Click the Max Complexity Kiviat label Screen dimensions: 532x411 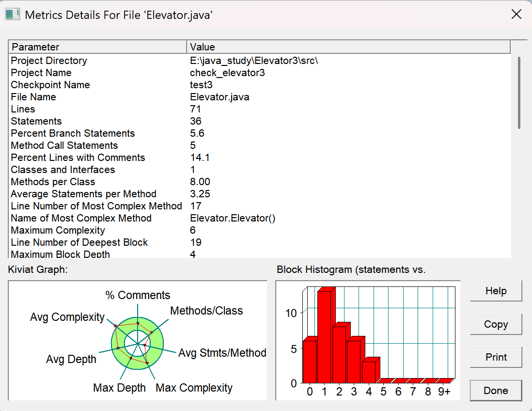[194, 388]
